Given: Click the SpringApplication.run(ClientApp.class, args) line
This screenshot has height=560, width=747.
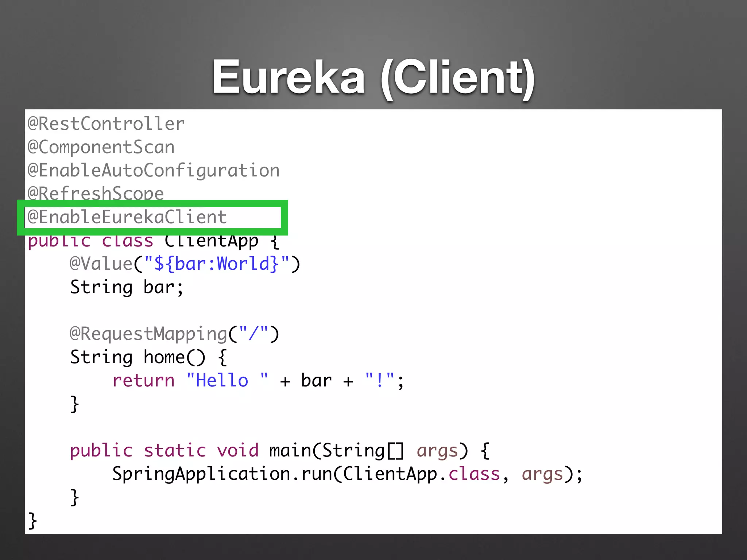Looking at the screenshot, I should [348, 474].
